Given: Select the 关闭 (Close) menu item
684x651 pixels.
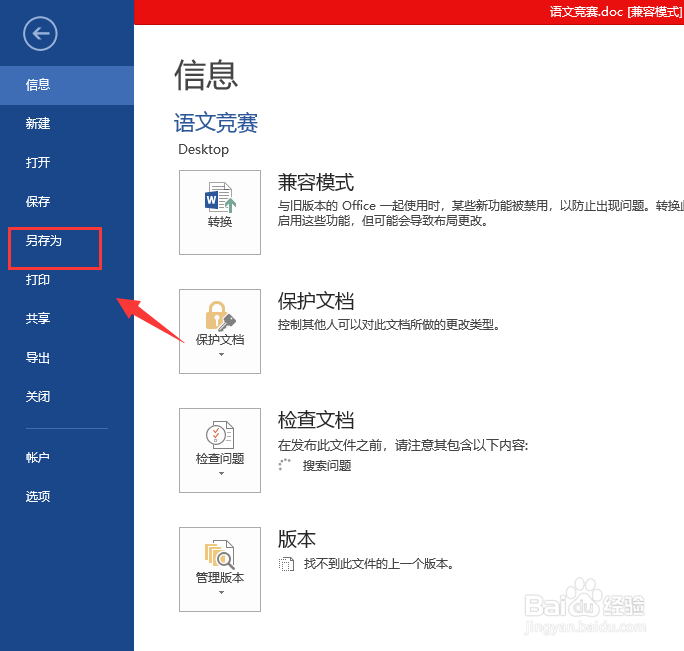Looking at the screenshot, I should point(67,397).
